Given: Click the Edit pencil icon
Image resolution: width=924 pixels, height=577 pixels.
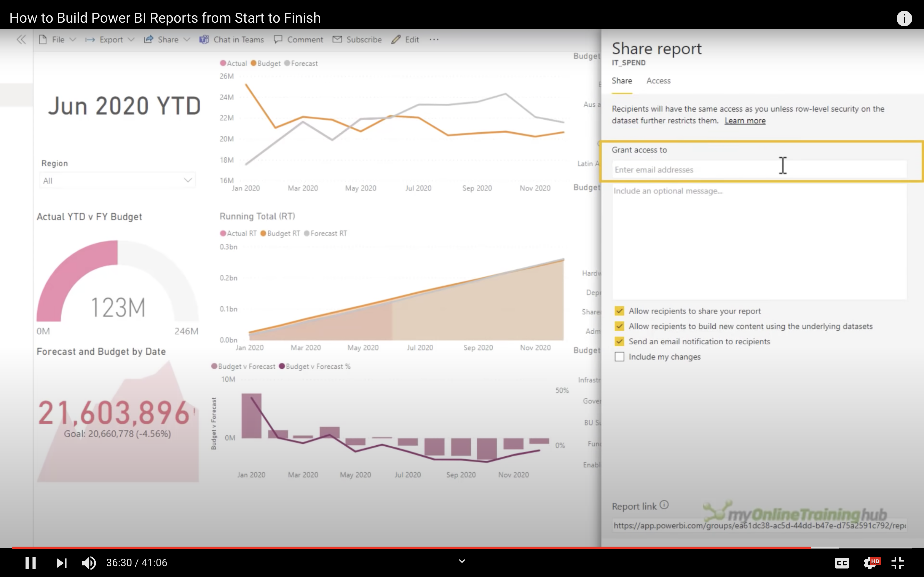Looking at the screenshot, I should pyautogui.click(x=395, y=39).
